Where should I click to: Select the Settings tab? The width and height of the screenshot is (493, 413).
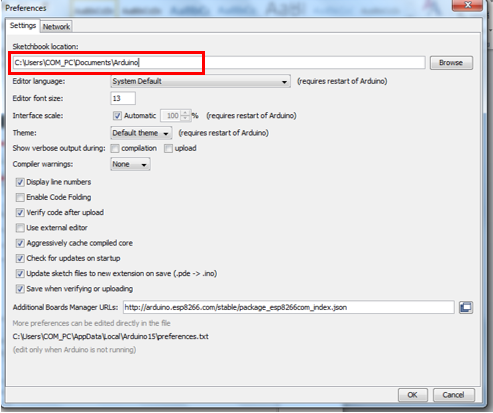coord(23,26)
